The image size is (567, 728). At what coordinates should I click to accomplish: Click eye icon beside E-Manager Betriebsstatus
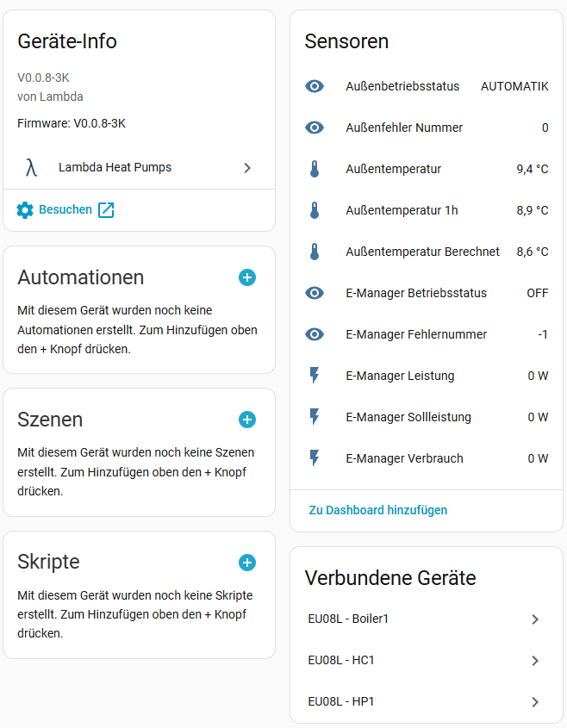click(315, 293)
